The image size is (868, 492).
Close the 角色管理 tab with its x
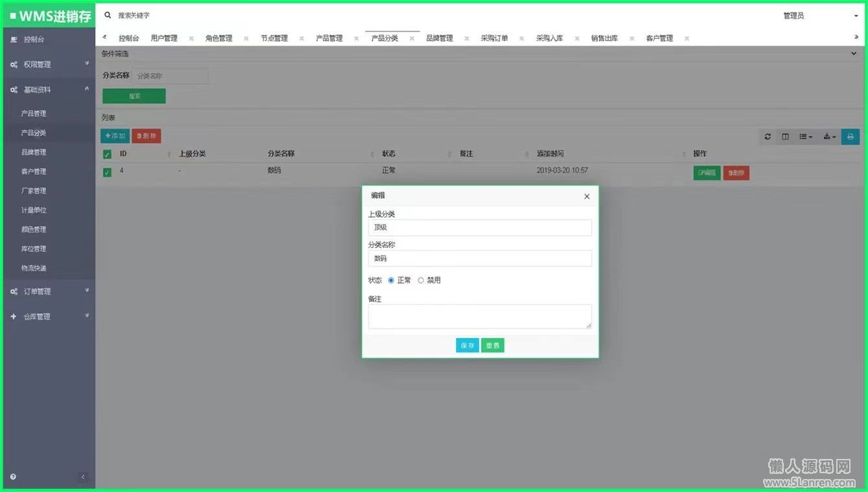(246, 38)
